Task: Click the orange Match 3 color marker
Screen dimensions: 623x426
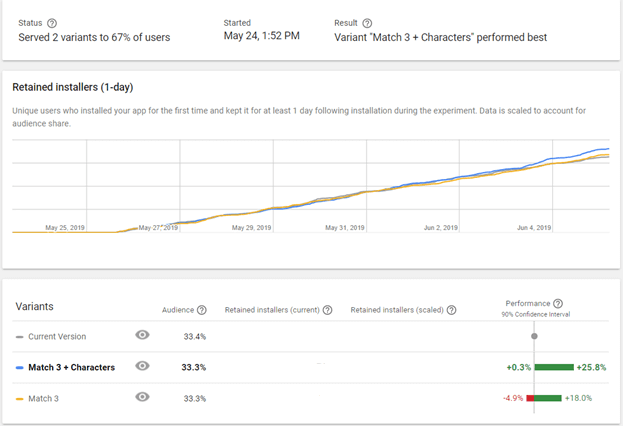Action: pos(20,398)
